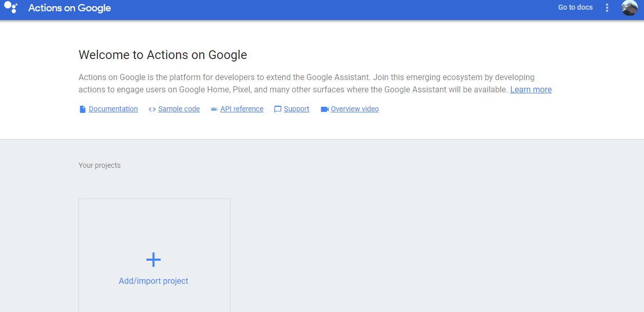
Task: Open the Sample code link
Action: [179, 109]
